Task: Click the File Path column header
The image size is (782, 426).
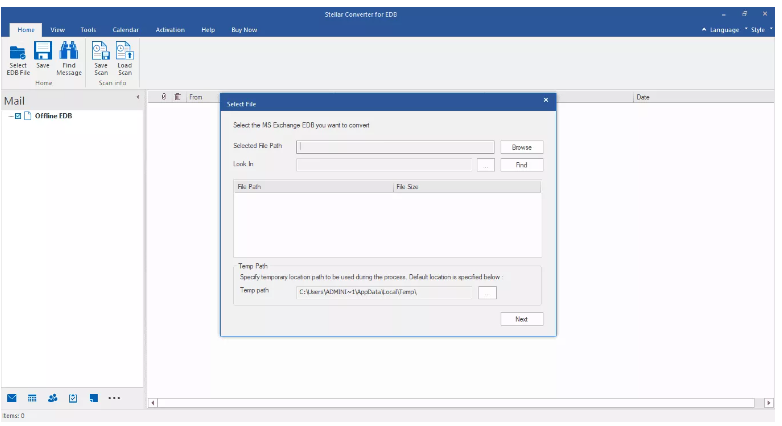Action: [x=314, y=187]
